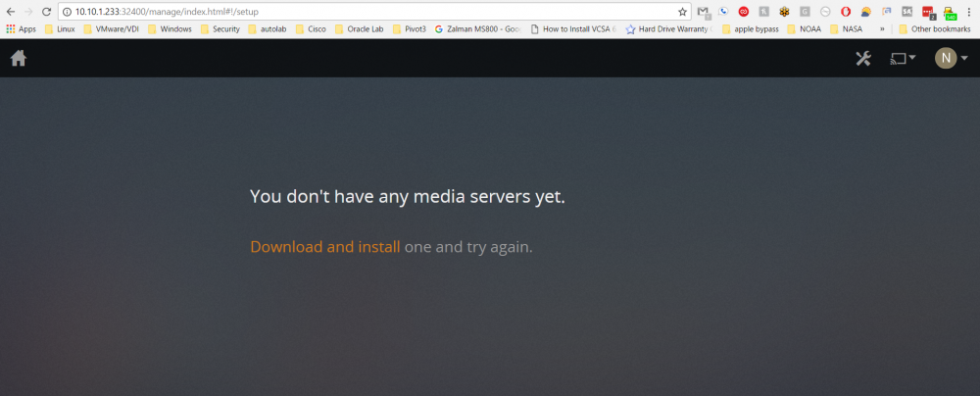Reload the page
This screenshot has width=980, height=396.
[x=46, y=11]
